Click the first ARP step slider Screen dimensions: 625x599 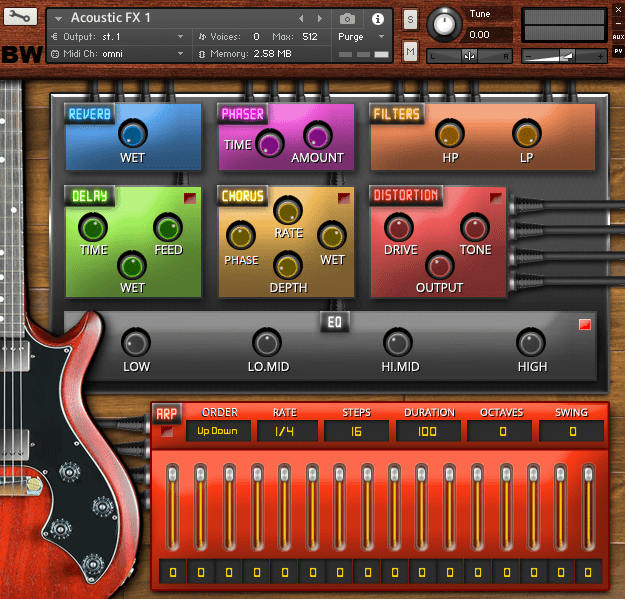pyautogui.click(x=173, y=507)
